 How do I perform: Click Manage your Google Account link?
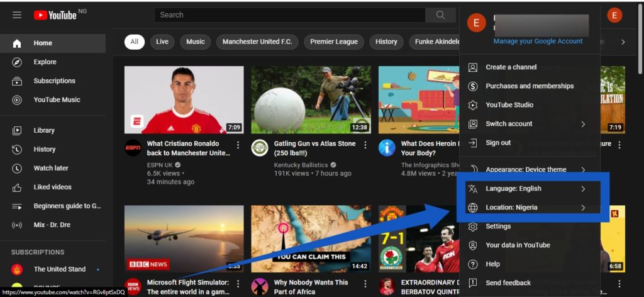(538, 42)
